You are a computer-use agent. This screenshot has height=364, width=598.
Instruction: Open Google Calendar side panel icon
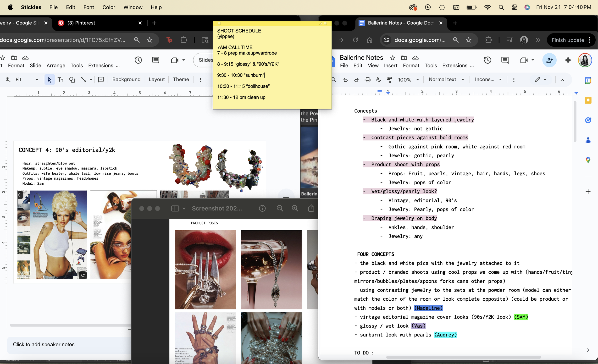(587, 81)
